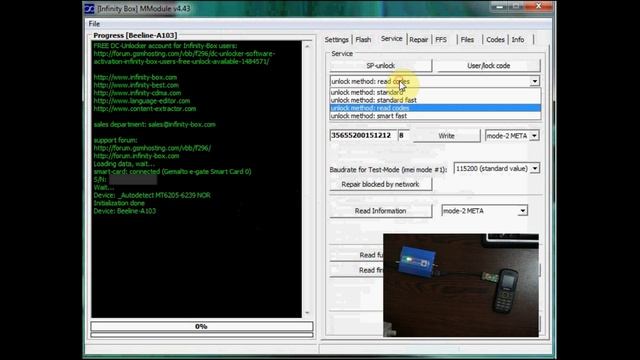Click the www.infinity-best.com log line
Viewport: 640px width, 360px height.
pos(136,85)
